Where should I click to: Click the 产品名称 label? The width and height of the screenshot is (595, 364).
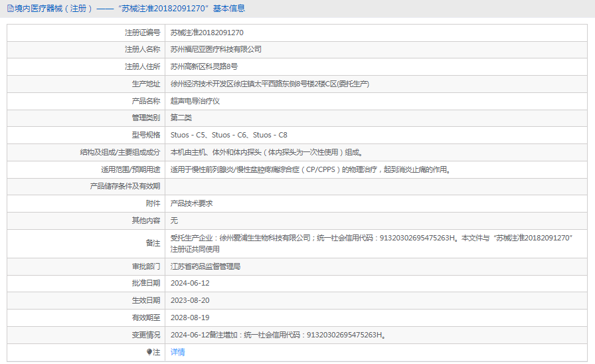145,101
